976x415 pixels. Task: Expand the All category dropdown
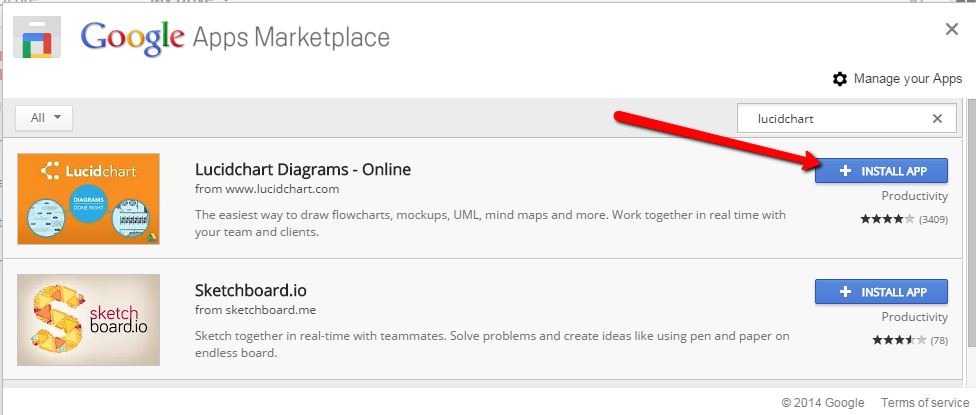pos(44,118)
